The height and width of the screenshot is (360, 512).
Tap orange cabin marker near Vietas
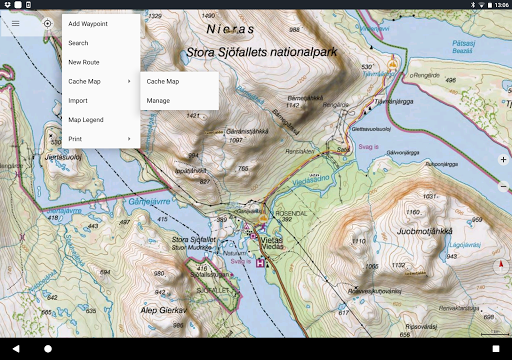tap(263, 218)
